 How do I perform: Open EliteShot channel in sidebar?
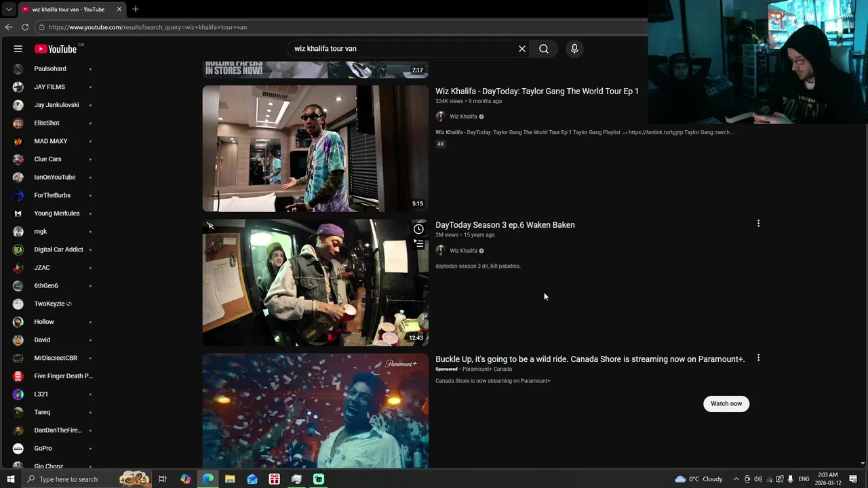click(53, 123)
